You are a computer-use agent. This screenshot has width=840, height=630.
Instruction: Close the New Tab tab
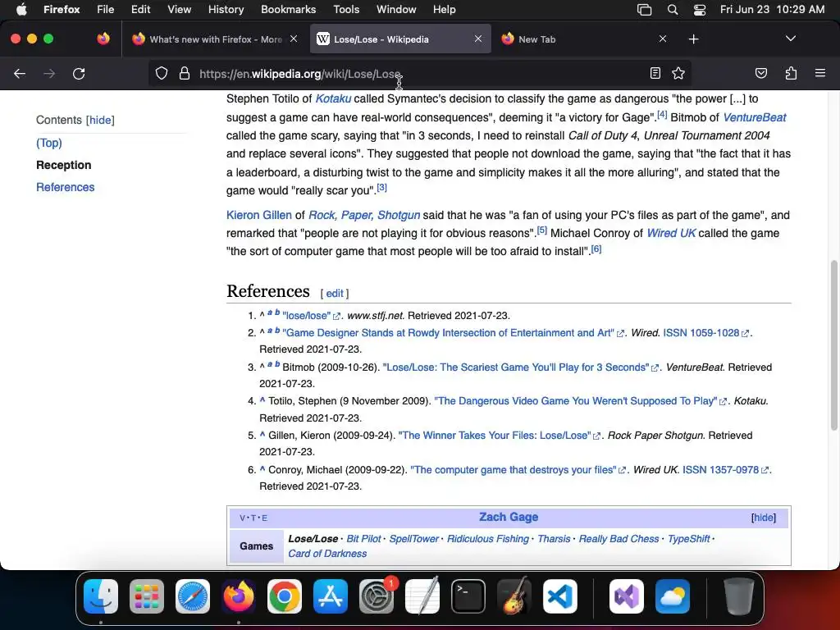pyautogui.click(x=663, y=39)
